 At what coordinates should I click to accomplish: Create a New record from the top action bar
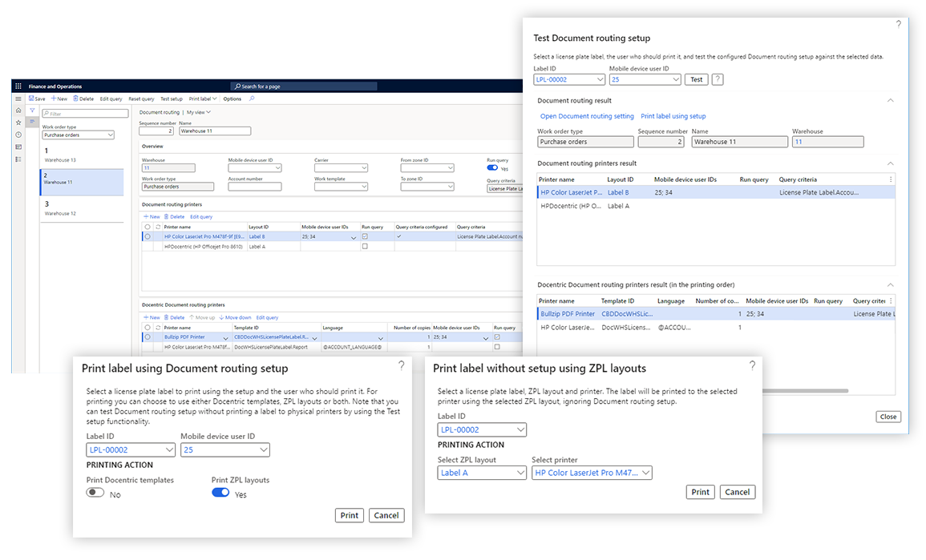tap(59, 99)
